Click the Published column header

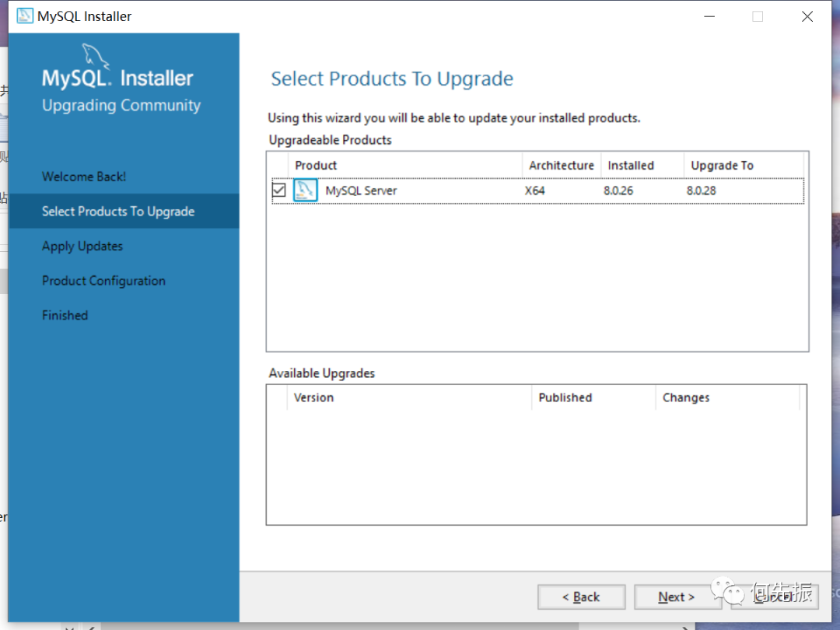click(x=593, y=397)
